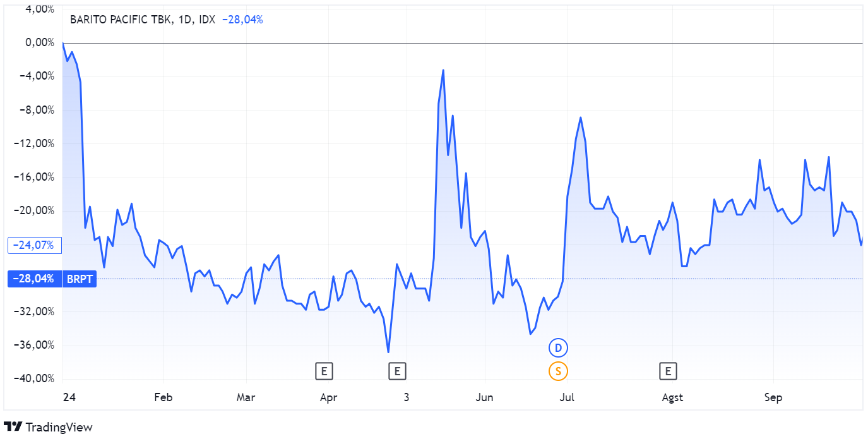
Task: Click the Feb date label
Action: pyautogui.click(x=163, y=397)
